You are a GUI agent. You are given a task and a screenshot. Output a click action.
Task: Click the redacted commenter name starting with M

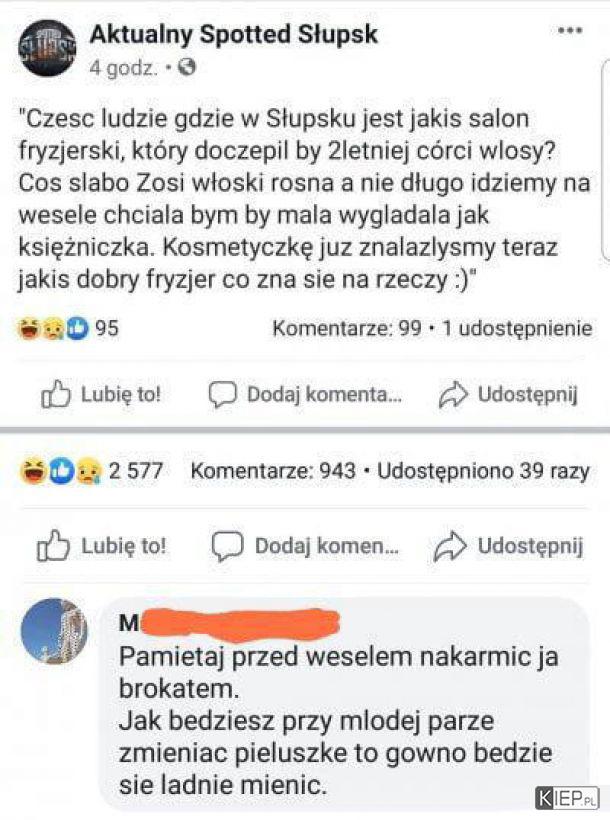229,623
